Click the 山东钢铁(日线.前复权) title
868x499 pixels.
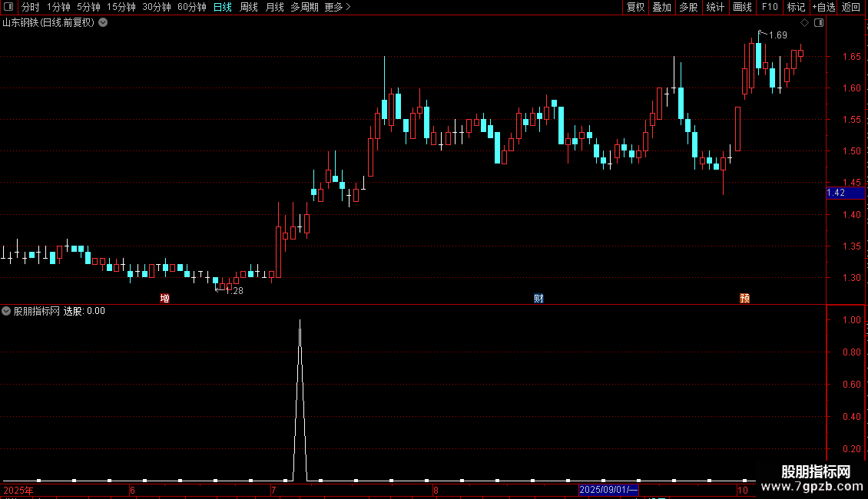click(48, 23)
